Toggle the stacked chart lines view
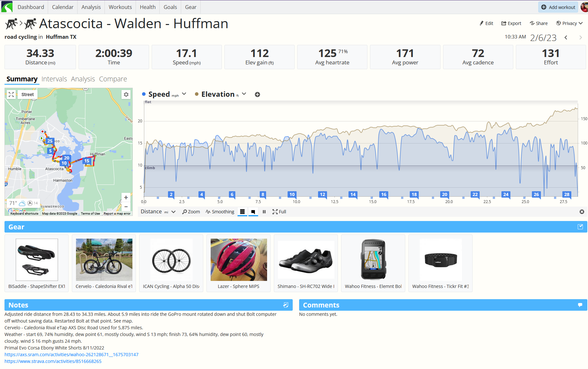588x369 pixels. pos(242,212)
